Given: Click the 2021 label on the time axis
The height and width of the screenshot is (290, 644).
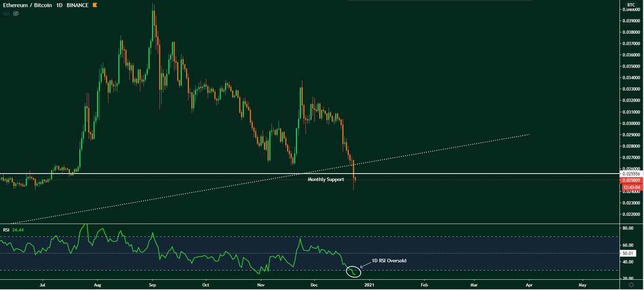Looking at the screenshot, I should pyautogui.click(x=368, y=285).
